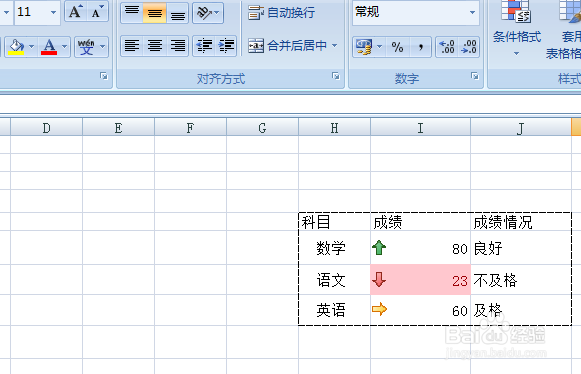Select the cell with score 60

pyautogui.click(x=420, y=310)
